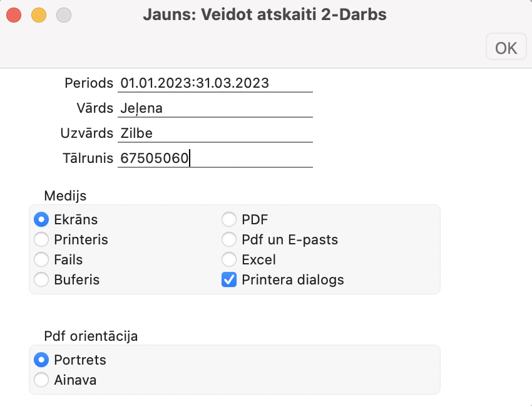Uncheck the Printera dialogs checkbox
This screenshot has height=406, width=532.
pyautogui.click(x=230, y=279)
